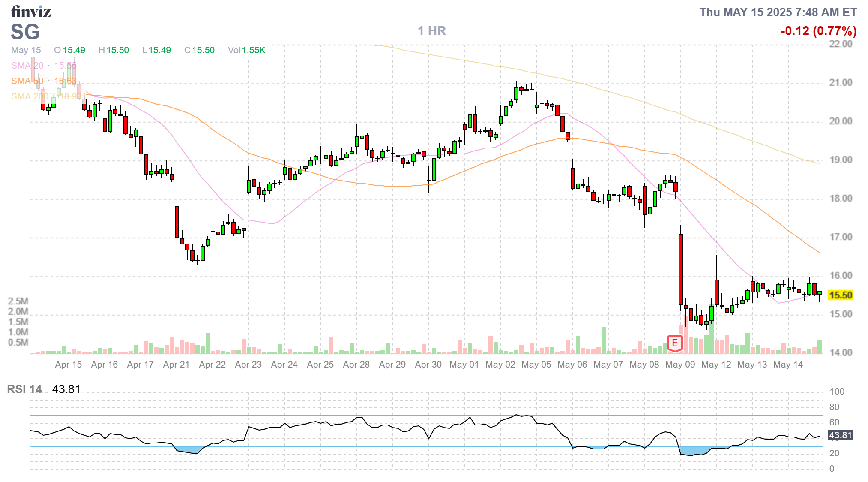Click the SMA 50 legend label
Viewport: 868px width, 482px height.
[27, 81]
